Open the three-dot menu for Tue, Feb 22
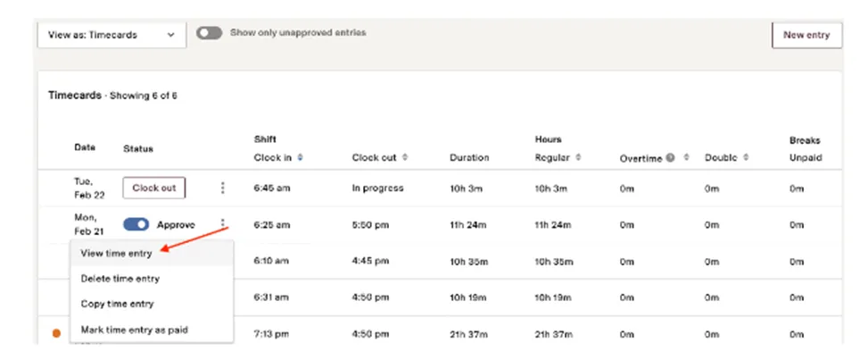868x360 pixels. point(222,188)
